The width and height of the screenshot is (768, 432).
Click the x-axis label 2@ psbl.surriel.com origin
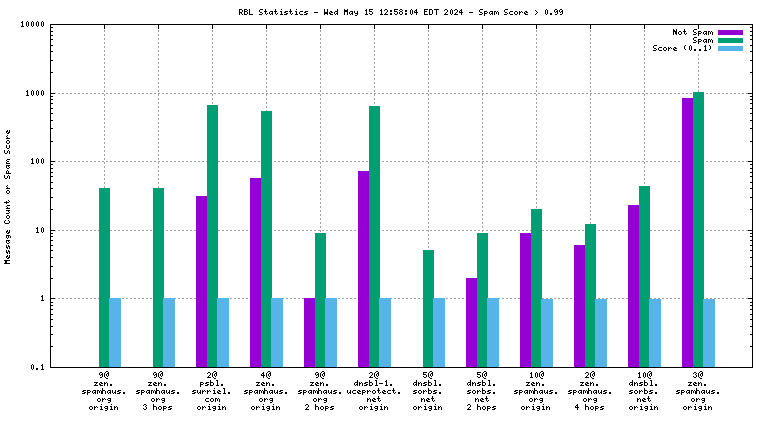tap(211, 390)
